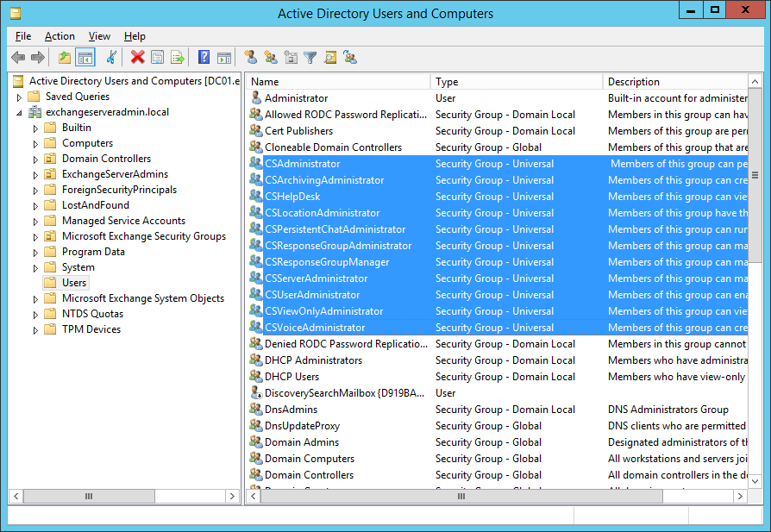Expand the Builtin container
Screen dimensions: 771x532
click(35, 128)
